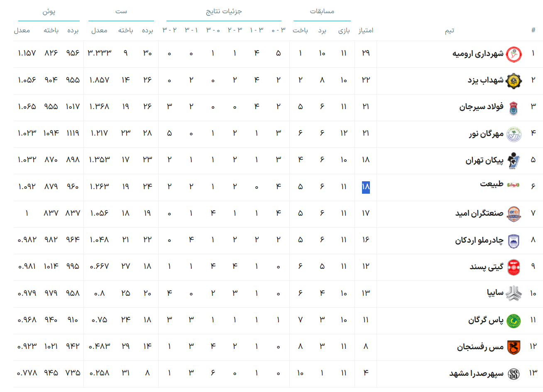Click the پوئن group header
This screenshot has height=392, width=543.
[49, 11]
